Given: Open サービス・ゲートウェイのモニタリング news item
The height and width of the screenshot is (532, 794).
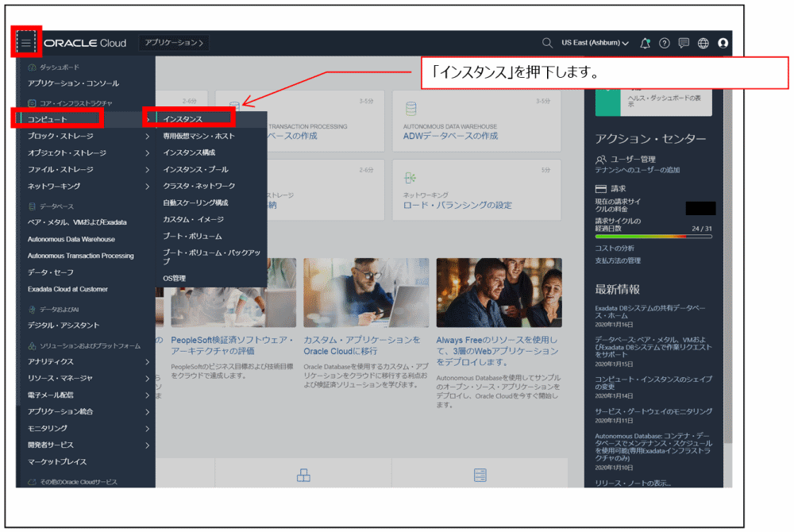Looking at the screenshot, I should point(653,411).
